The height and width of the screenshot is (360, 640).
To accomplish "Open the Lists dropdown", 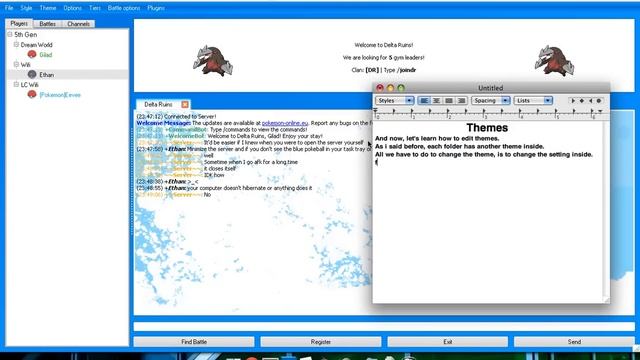I will (x=533, y=100).
